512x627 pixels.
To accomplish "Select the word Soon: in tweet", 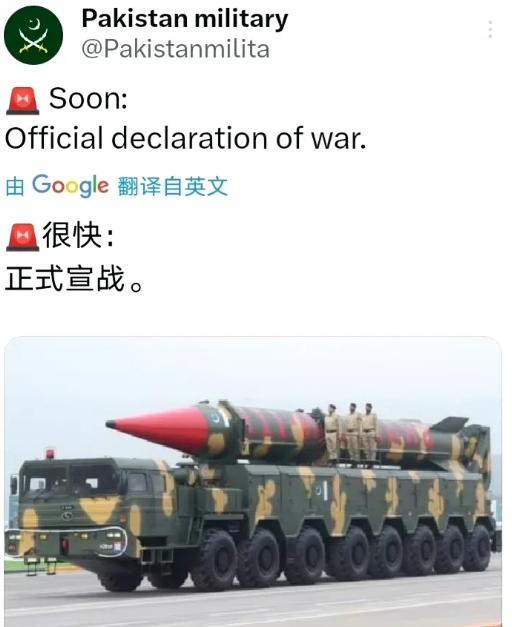I will (x=88, y=98).
